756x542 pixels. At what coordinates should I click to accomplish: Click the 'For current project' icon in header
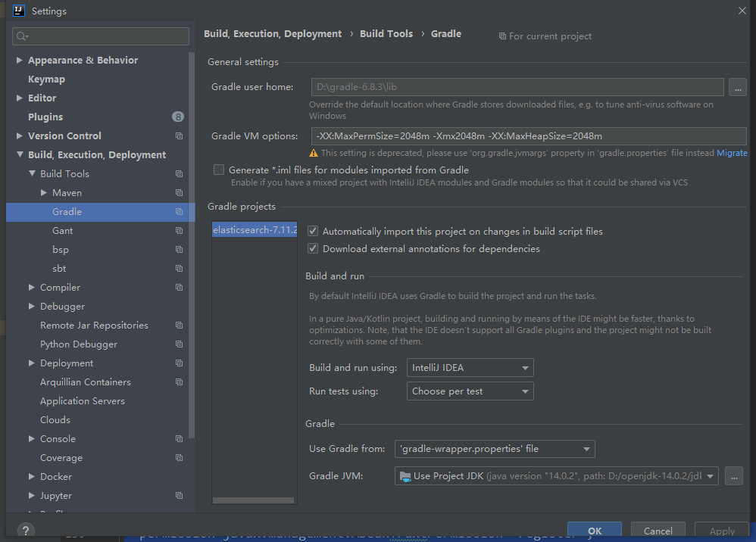pyautogui.click(x=502, y=36)
